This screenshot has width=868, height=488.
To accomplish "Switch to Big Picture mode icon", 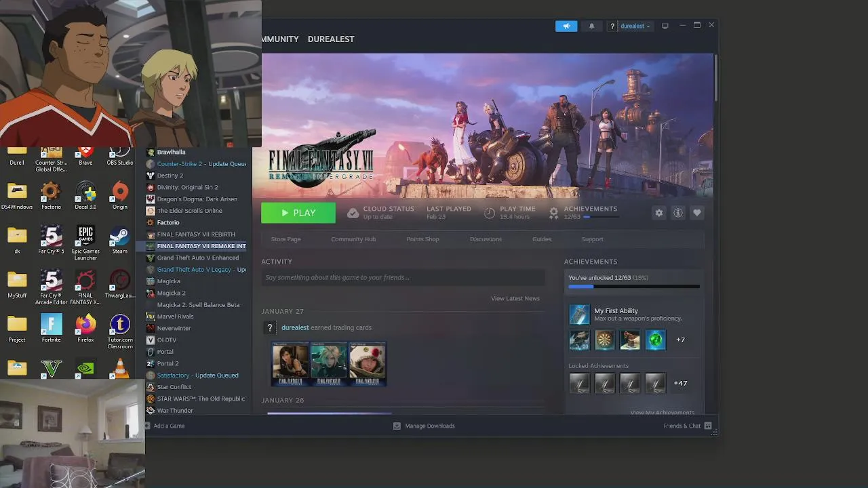I will tap(665, 26).
